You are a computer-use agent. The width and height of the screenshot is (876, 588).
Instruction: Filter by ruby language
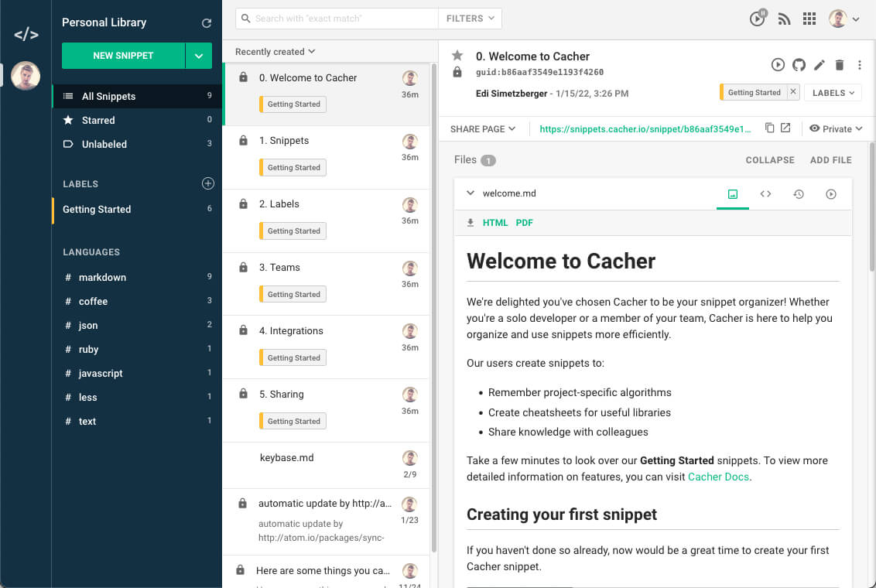[x=137, y=349]
